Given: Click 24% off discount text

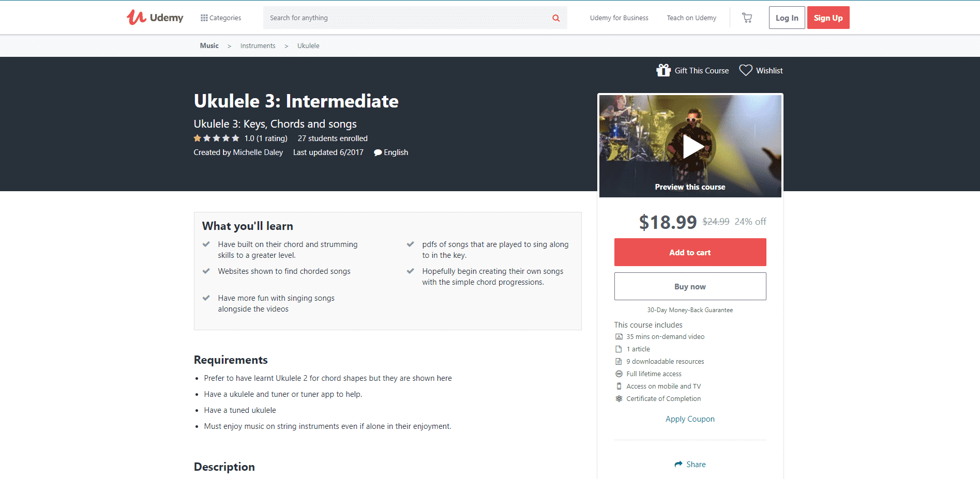Looking at the screenshot, I should [750, 221].
